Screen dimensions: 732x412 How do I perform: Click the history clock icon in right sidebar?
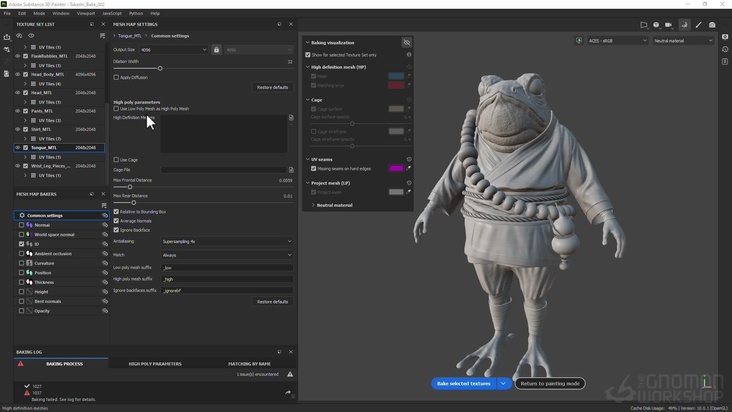coord(725,49)
